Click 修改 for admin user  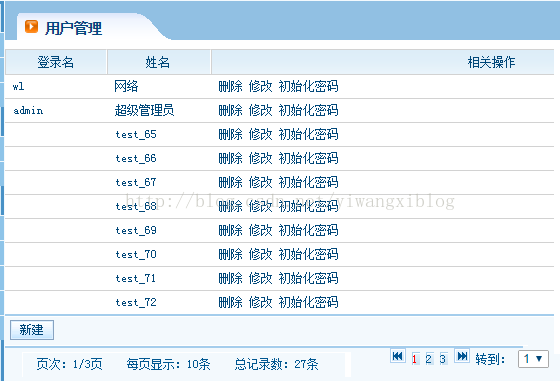click(260, 110)
